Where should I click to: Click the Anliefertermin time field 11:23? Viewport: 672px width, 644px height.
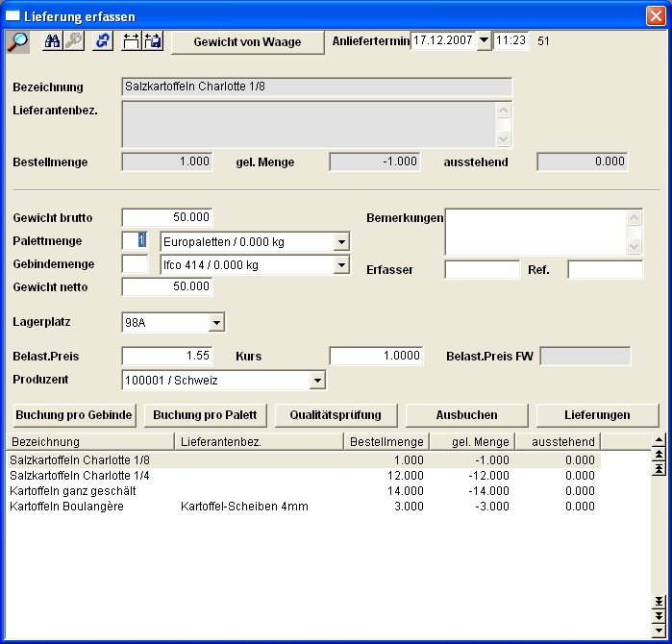click(x=510, y=40)
